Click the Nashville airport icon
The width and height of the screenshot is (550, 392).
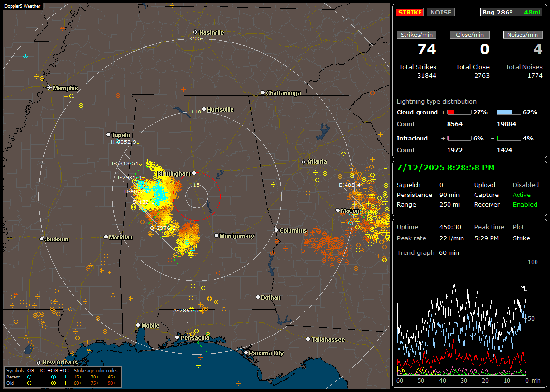tap(195, 32)
